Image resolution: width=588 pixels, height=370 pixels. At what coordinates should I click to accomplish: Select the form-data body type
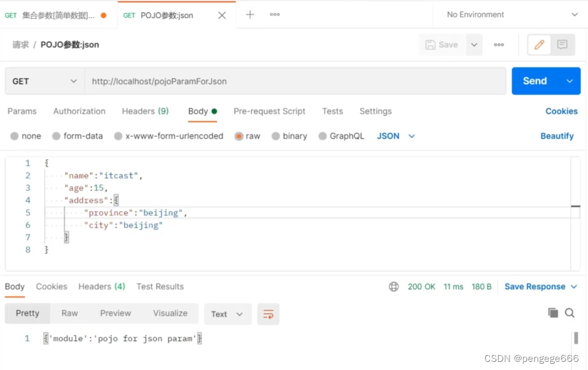point(77,136)
